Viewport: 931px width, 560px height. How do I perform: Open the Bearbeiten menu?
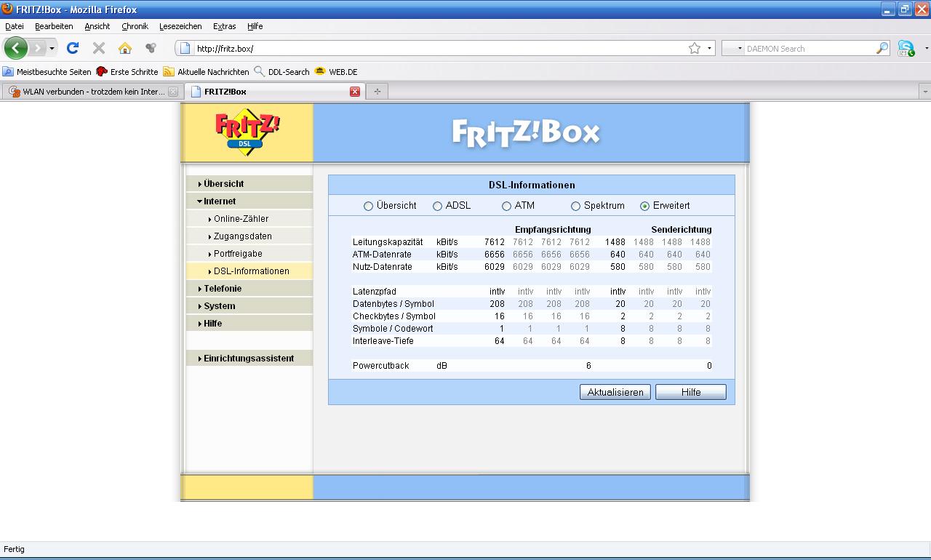tap(54, 26)
